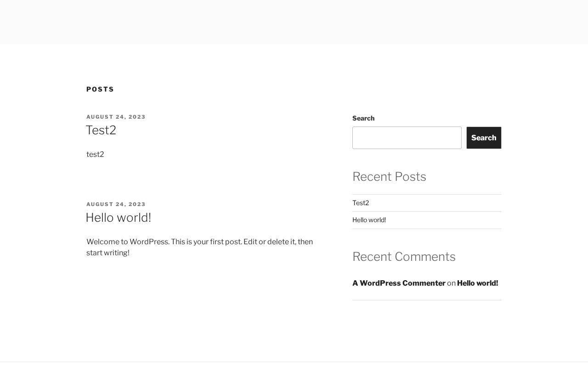This screenshot has width=588, height=368.
Task: Click the date above Hello world! post
Action: 116,204
